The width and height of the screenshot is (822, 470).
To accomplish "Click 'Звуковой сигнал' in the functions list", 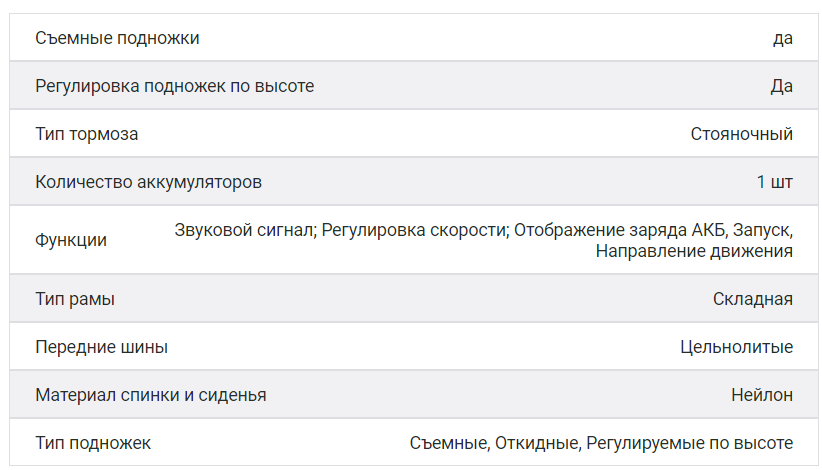I will tap(245, 230).
